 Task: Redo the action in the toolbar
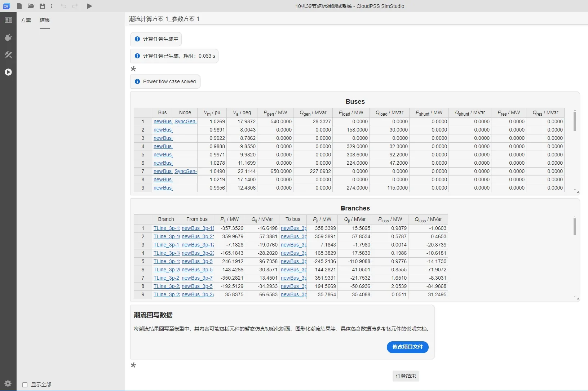(75, 6)
